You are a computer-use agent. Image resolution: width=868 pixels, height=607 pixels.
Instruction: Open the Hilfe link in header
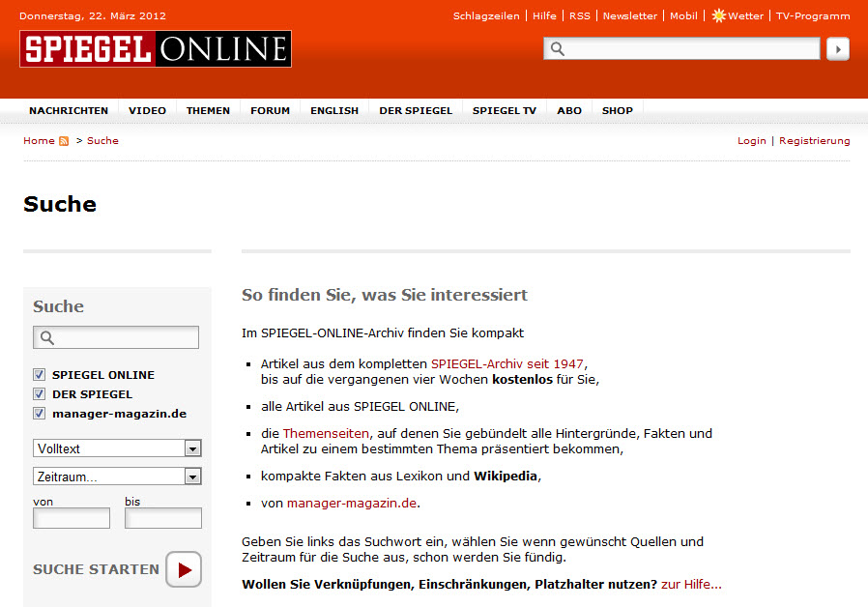(x=544, y=16)
